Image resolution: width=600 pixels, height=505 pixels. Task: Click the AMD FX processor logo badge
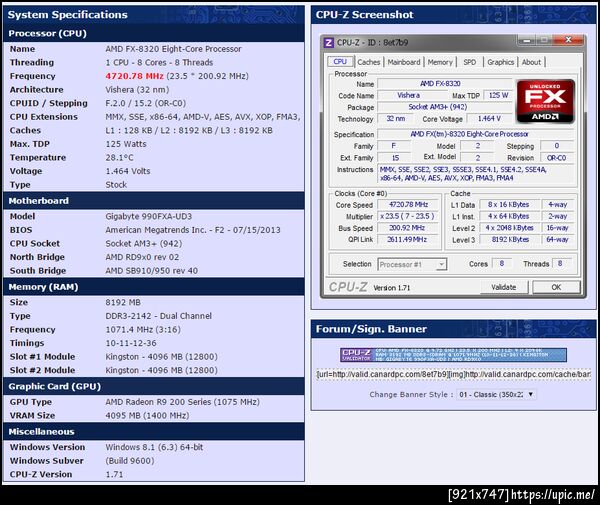545,101
